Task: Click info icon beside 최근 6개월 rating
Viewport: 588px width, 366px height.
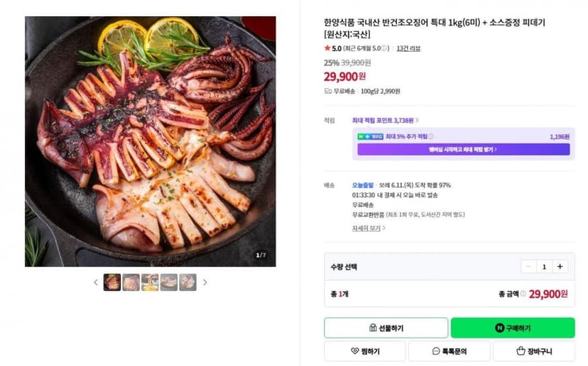Action: click(x=384, y=48)
